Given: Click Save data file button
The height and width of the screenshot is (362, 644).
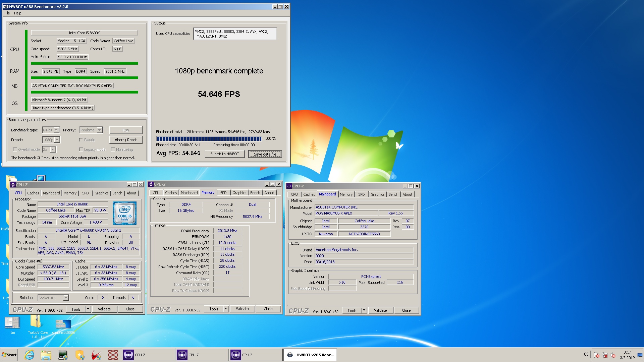Looking at the screenshot, I should click(265, 154).
